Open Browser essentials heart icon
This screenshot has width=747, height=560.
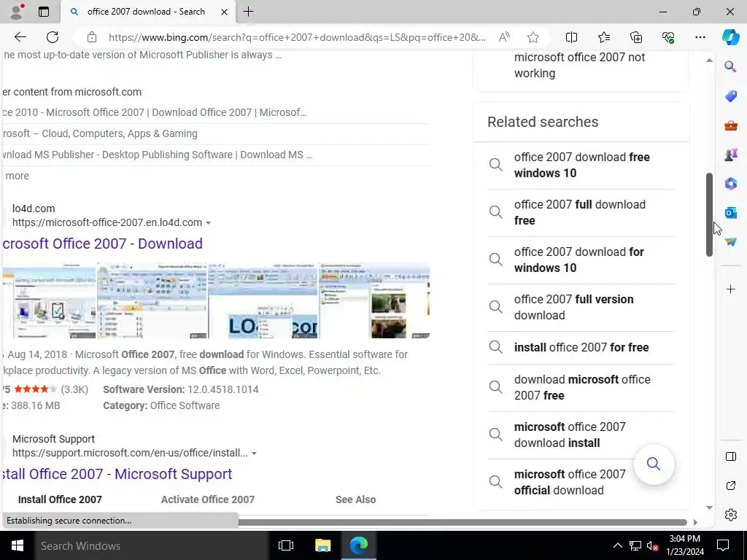(668, 37)
